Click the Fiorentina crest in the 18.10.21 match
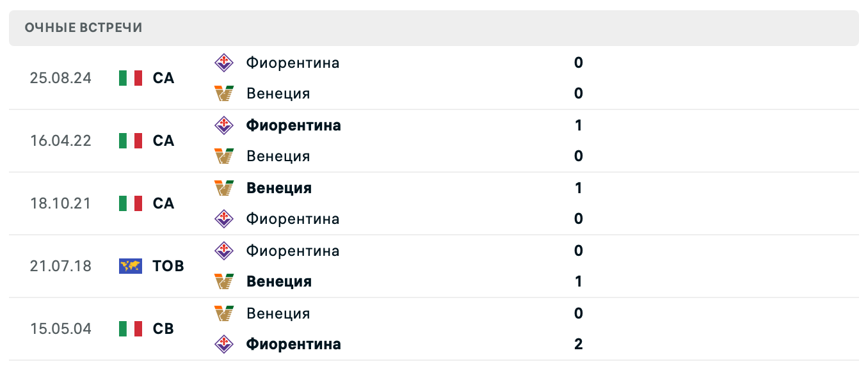 [225, 218]
